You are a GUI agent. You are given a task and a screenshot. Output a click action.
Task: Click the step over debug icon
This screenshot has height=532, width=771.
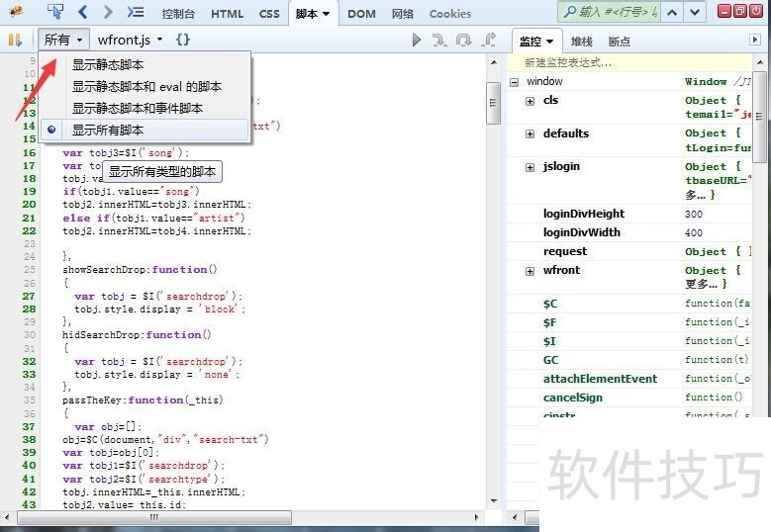464,40
